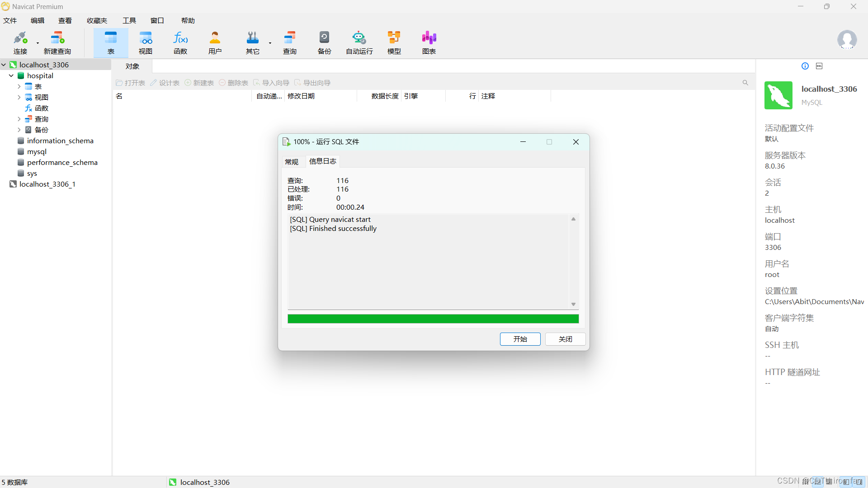Open the New Query (新建查询) tool

pyautogui.click(x=57, y=43)
